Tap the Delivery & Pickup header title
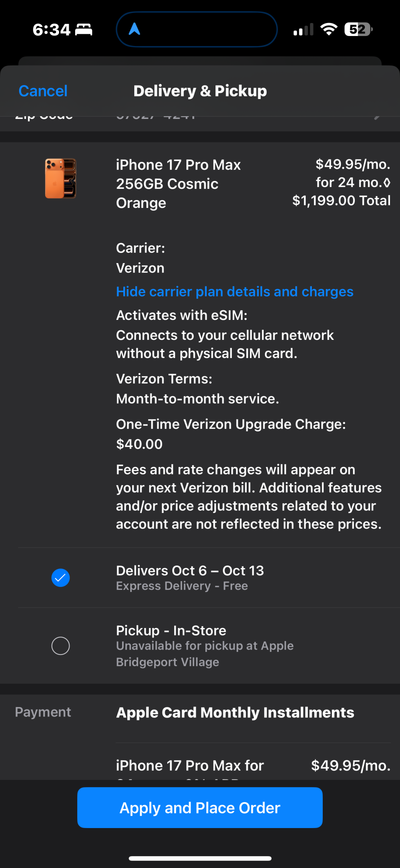This screenshot has width=400, height=868. (200, 91)
